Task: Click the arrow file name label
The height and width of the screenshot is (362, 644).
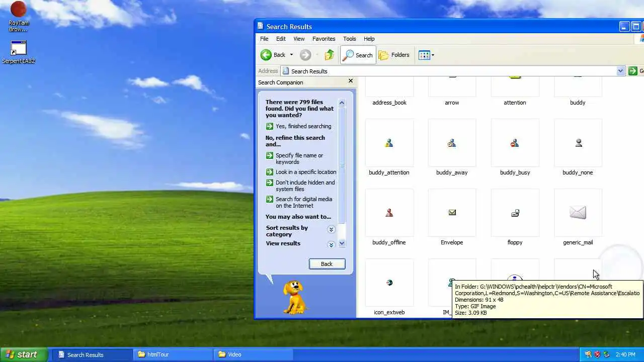Action: [x=452, y=103]
